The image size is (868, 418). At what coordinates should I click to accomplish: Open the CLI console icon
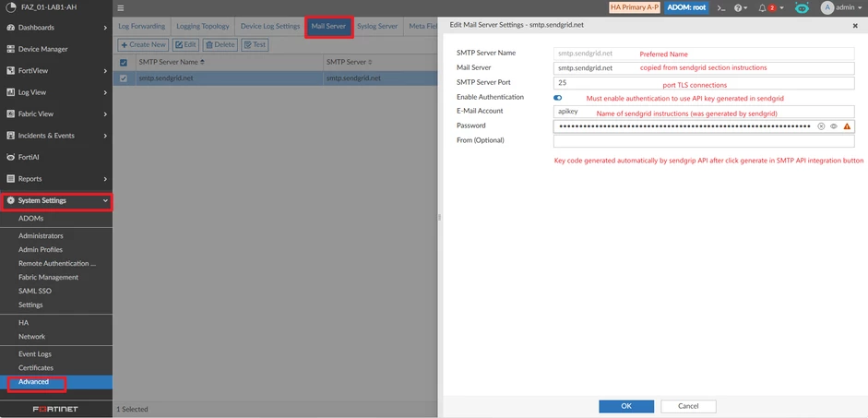coord(720,8)
